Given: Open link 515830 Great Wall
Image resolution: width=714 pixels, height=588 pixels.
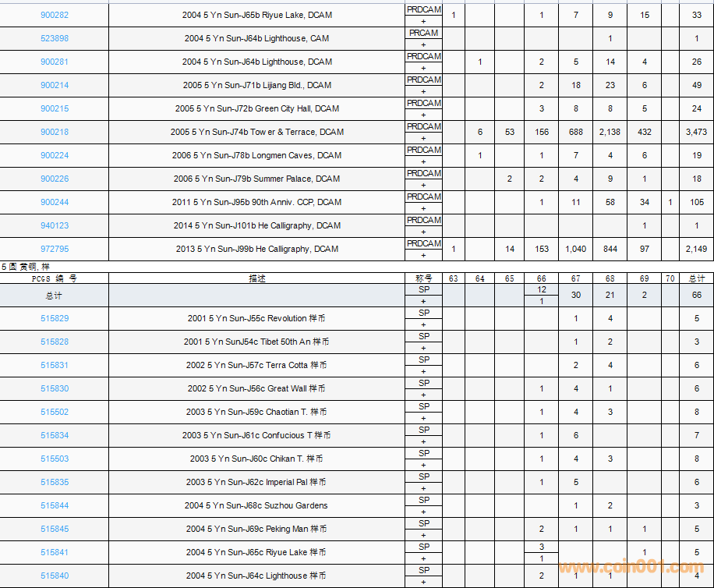Looking at the screenshot, I should 55,388.
